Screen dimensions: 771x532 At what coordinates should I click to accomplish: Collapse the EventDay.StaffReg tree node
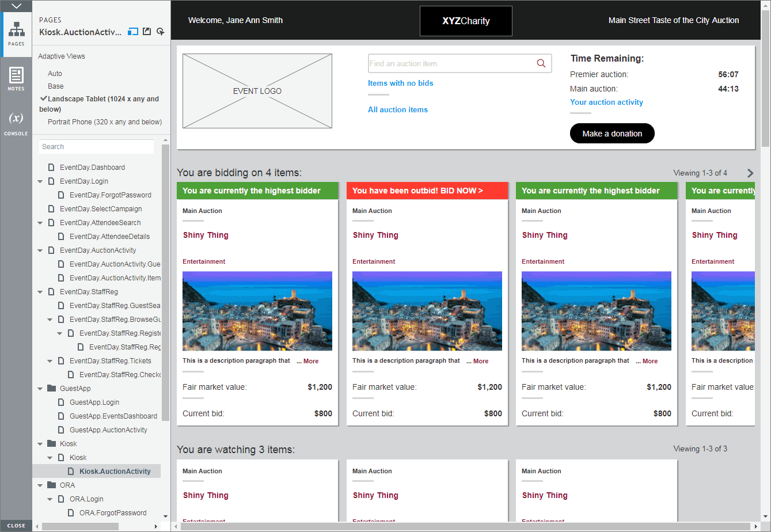(40, 292)
